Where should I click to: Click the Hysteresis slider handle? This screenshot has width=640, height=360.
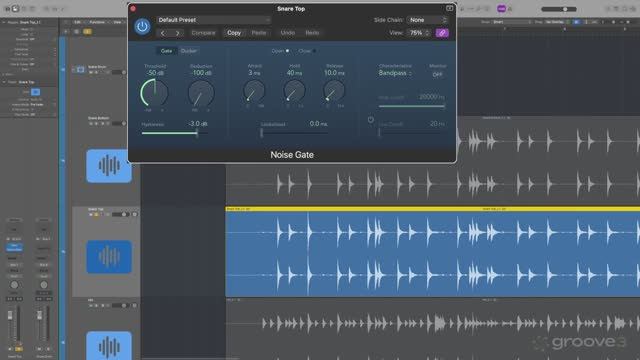click(197, 133)
